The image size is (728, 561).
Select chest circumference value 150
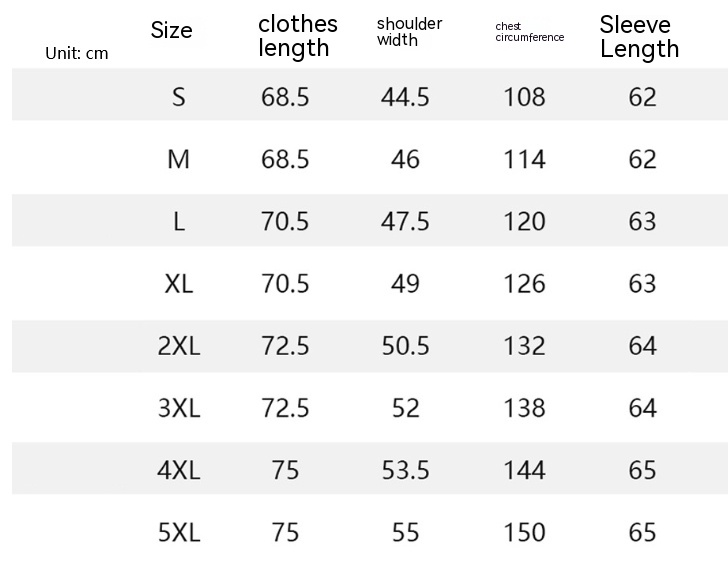525,532
